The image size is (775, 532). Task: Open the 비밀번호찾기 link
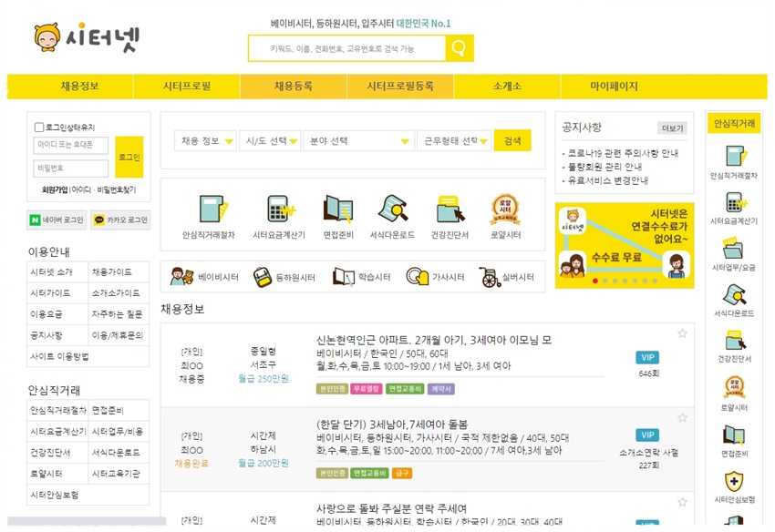[x=116, y=189]
